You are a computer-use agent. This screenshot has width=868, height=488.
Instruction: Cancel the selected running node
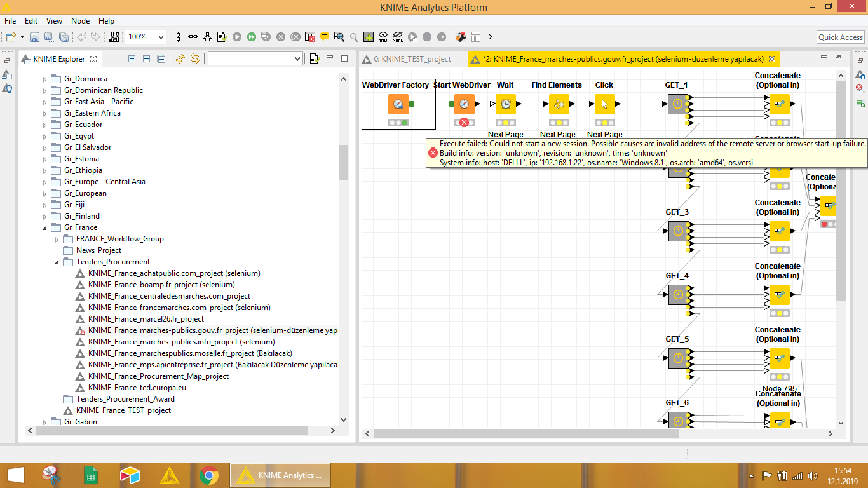pos(281,37)
